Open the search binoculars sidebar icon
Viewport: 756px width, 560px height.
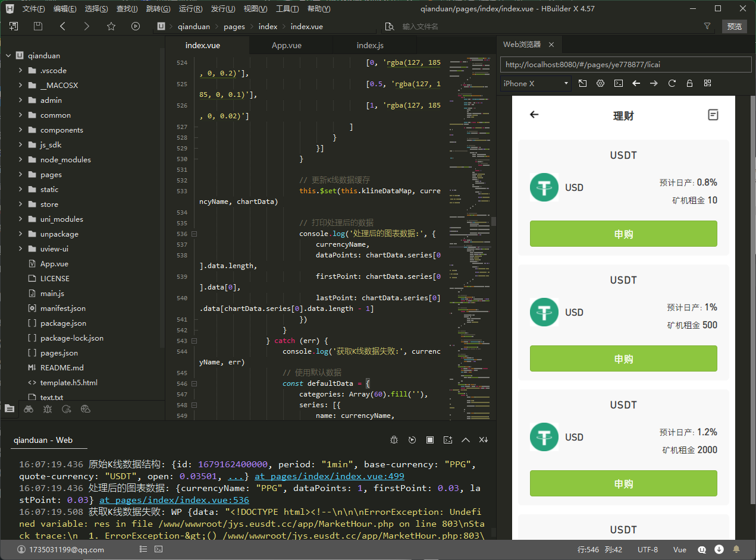pyautogui.click(x=29, y=408)
